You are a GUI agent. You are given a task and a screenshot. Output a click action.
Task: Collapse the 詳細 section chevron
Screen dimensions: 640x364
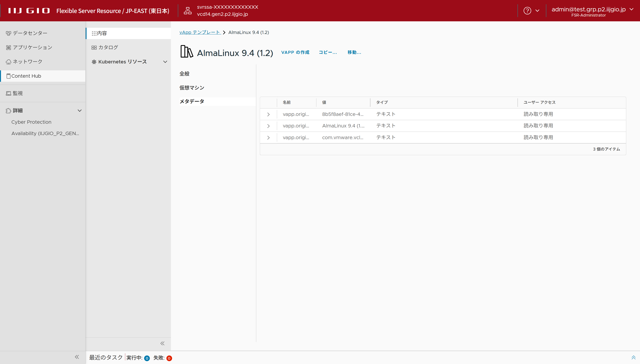79,111
